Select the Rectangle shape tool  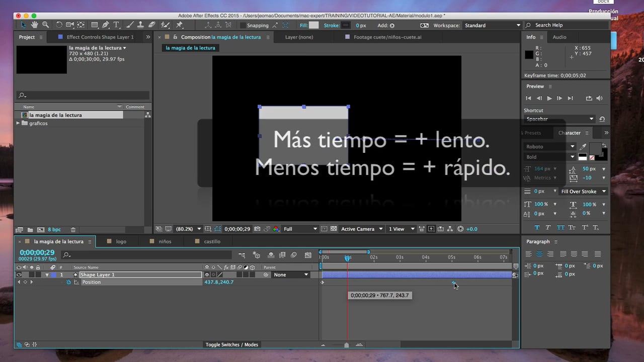[94, 25]
